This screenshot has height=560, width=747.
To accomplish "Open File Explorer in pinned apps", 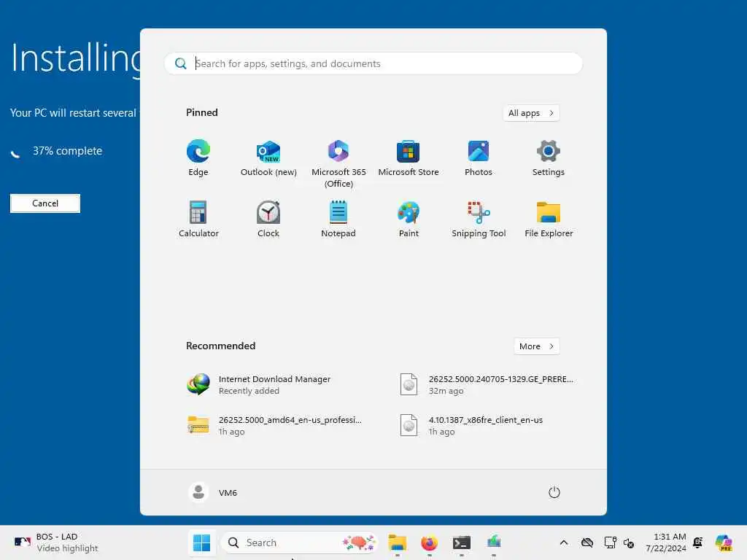I will [x=549, y=219].
